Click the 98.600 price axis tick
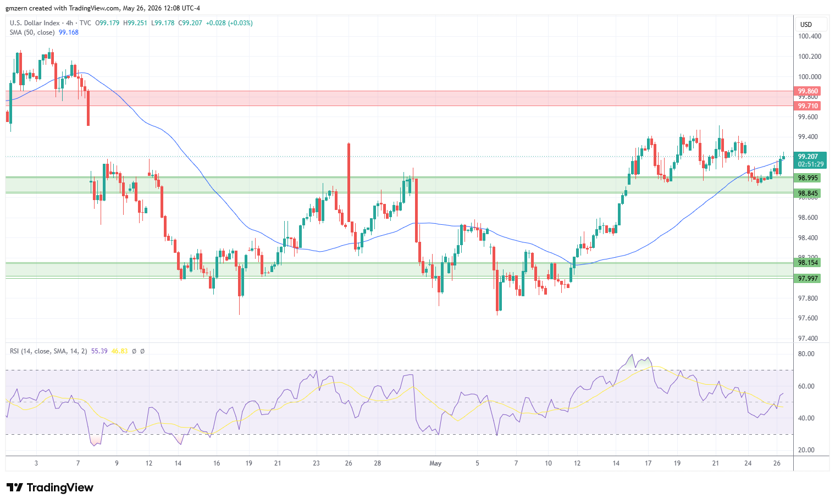Image resolution: width=835 pixels, height=504 pixels. [808, 218]
